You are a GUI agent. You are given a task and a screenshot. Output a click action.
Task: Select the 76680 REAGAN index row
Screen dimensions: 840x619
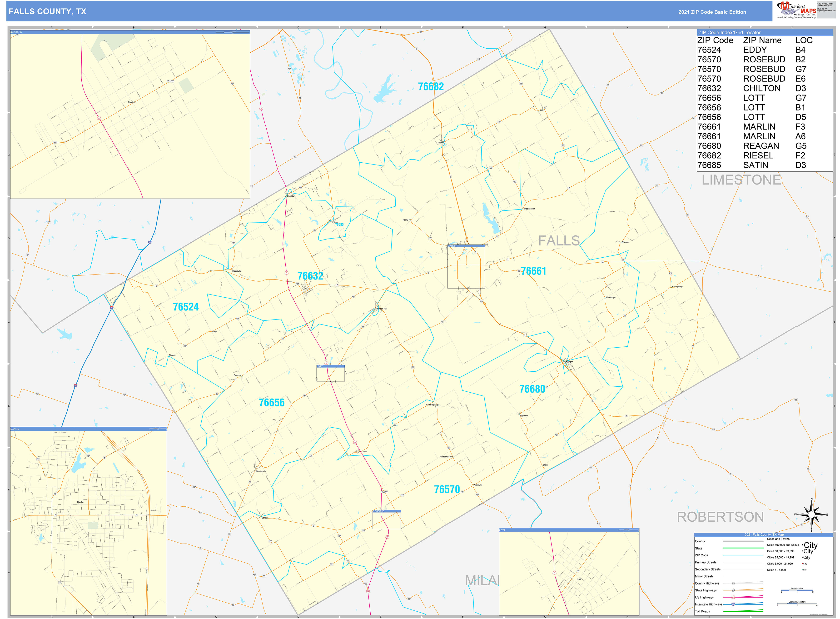click(x=765, y=146)
